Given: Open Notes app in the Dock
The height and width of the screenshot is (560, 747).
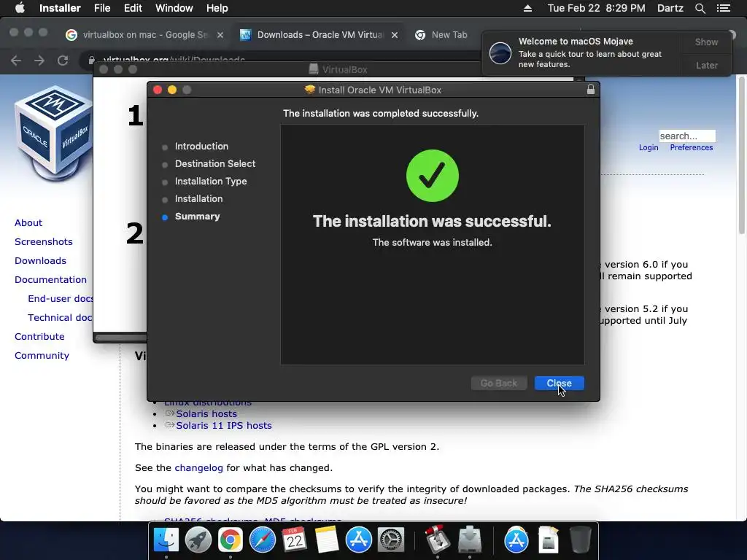Looking at the screenshot, I should 326,540.
